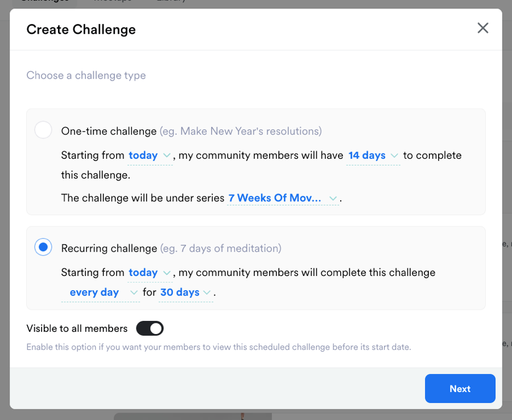
Task: Open the Recurring challenge 'today' start date dropdown
Action: click(x=149, y=273)
